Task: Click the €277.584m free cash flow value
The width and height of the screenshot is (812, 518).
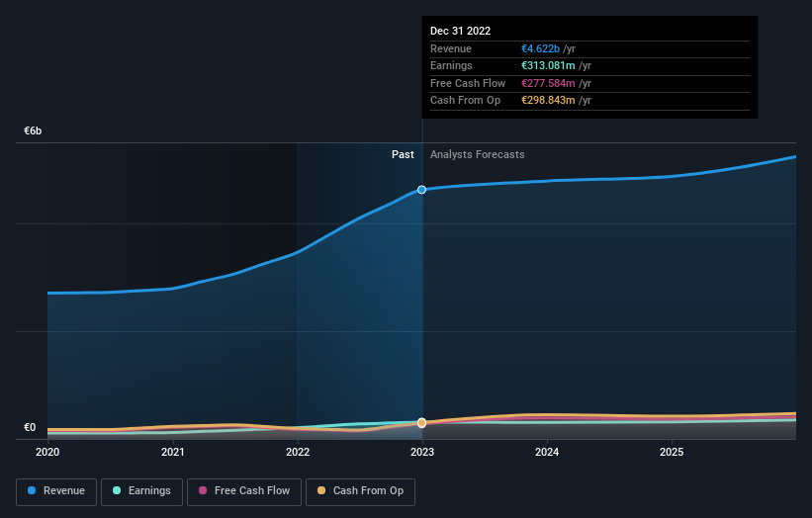Action: pos(548,83)
